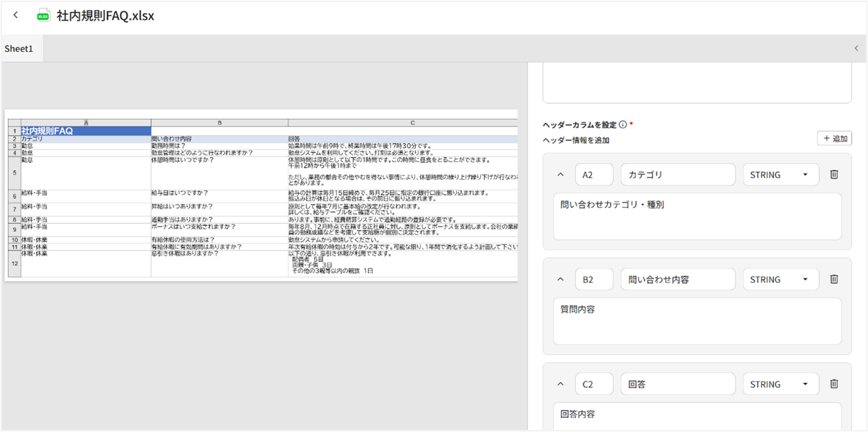Click the A2 cell reference field
The image size is (868, 432).
594,175
